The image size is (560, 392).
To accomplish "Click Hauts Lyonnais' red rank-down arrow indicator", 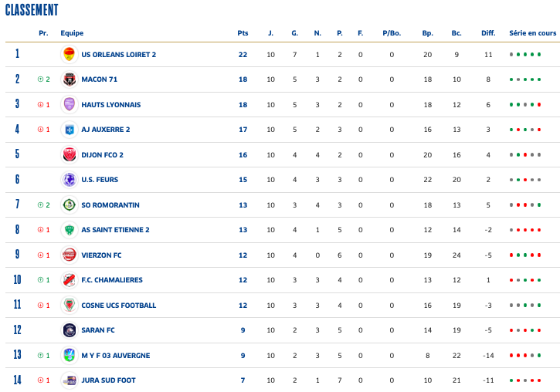I will click(40, 105).
